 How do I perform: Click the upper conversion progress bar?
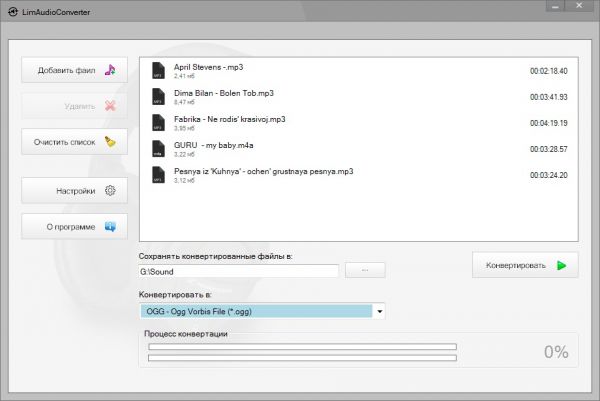pos(302,347)
